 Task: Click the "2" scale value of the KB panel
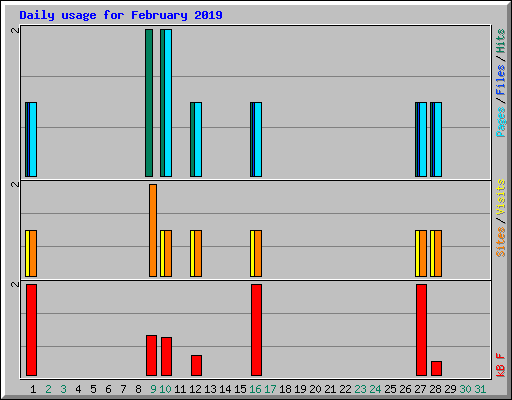point(15,284)
